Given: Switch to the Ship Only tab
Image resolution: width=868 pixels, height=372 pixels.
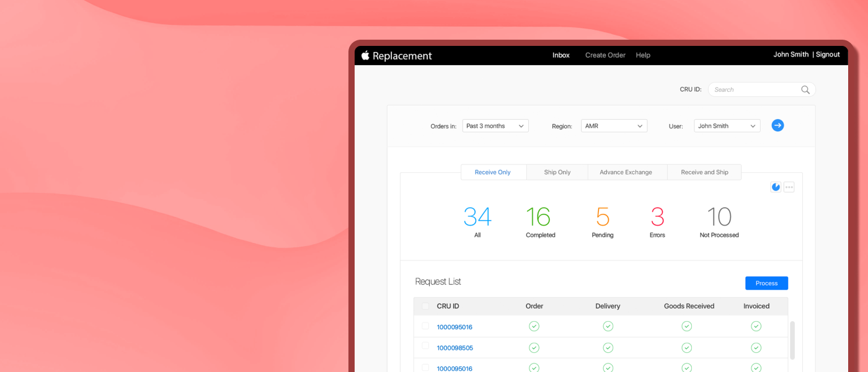Looking at the screenshot, I should [557, 172].
